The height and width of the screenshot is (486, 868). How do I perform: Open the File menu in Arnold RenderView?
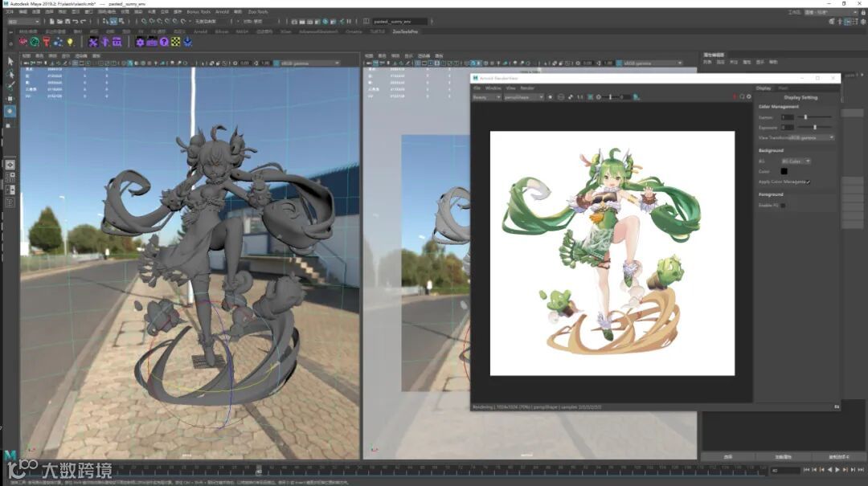tap(476, 88)
